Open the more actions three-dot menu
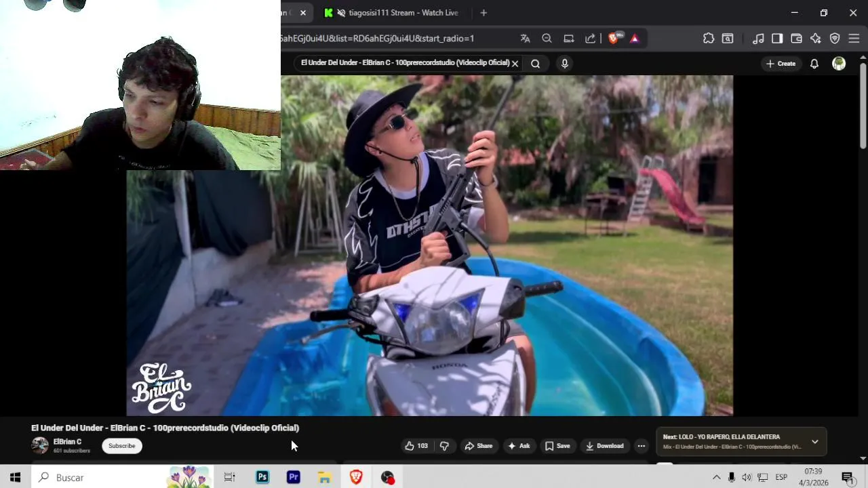This screenshot has width=868, height=488. click(641, 446)
